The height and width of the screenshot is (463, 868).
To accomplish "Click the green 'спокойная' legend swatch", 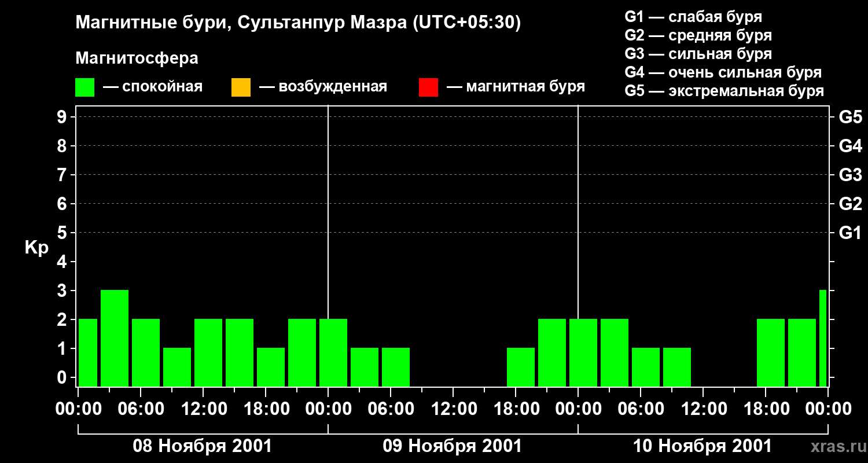I will [x=84, y=87].
